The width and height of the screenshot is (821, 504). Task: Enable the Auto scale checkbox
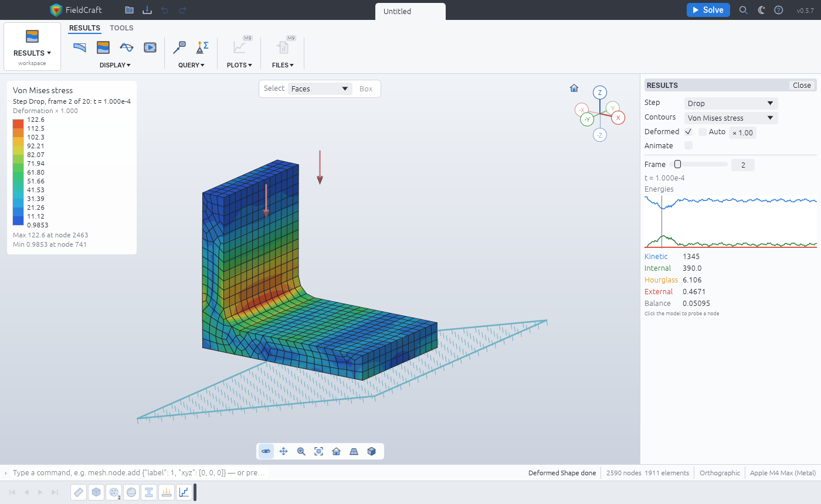click(703, 132)
